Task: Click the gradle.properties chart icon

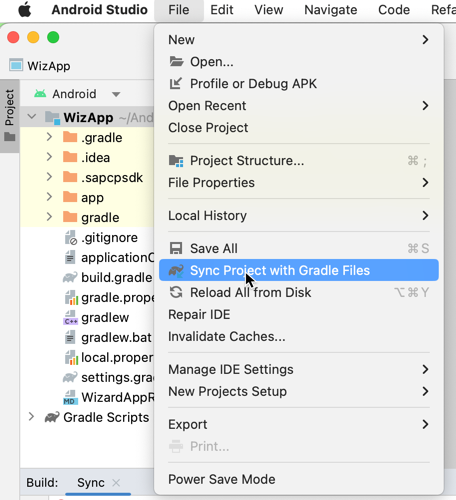Action: point(71,297)
